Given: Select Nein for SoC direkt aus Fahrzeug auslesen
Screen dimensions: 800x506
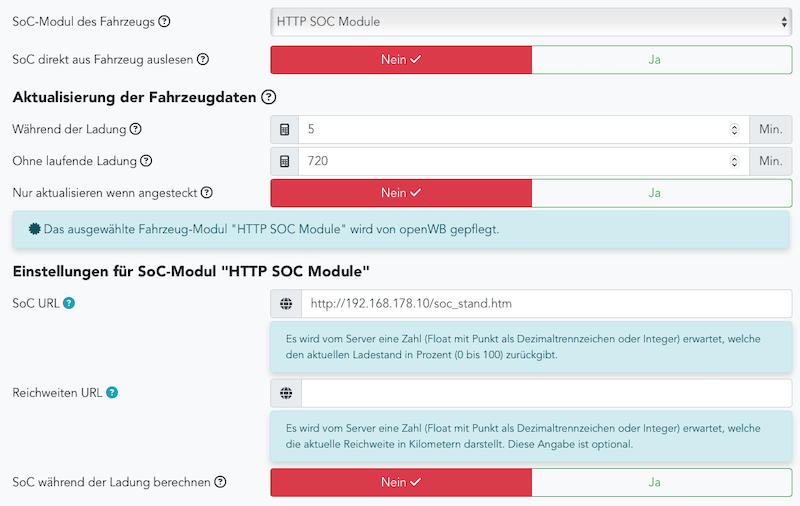Looking at the screenshot, I should click(x=401, y=59).
